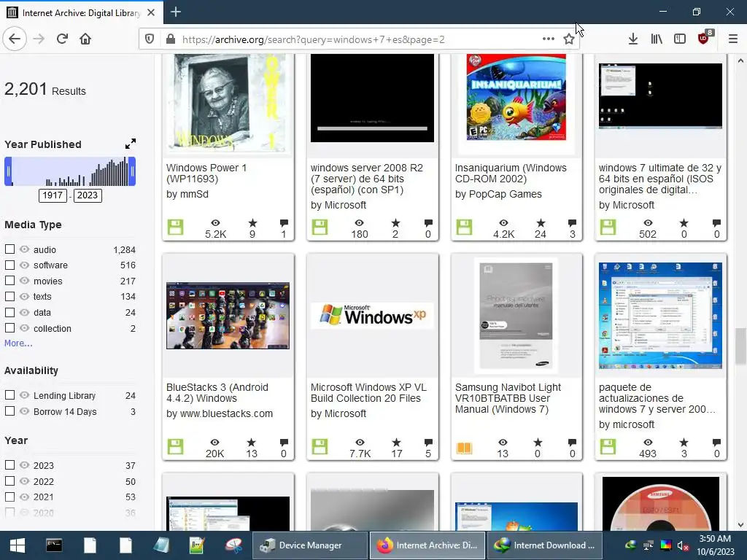Open the Library bookmarks and history
The height and width of the screenshot is (560, 747).
657,39
